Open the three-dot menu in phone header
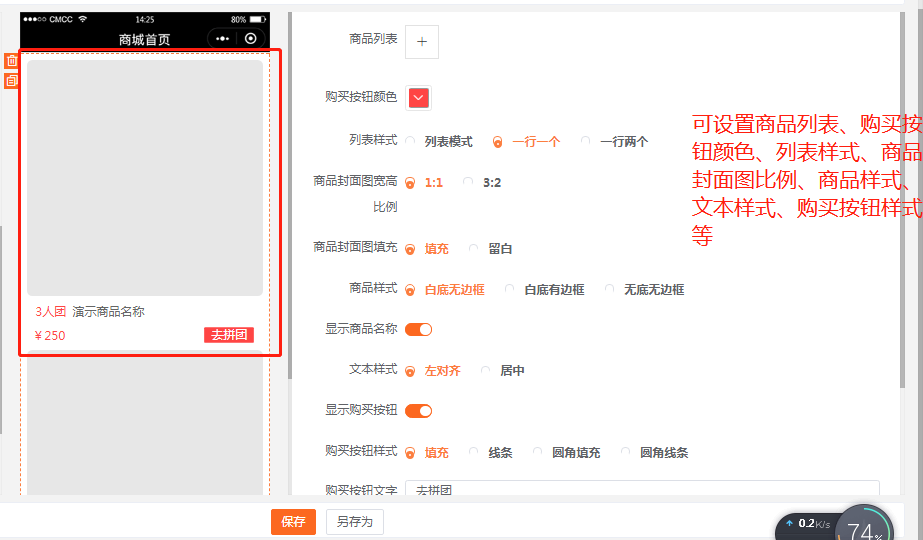This screenshot has width=923, height=540. tap(223, 39)
